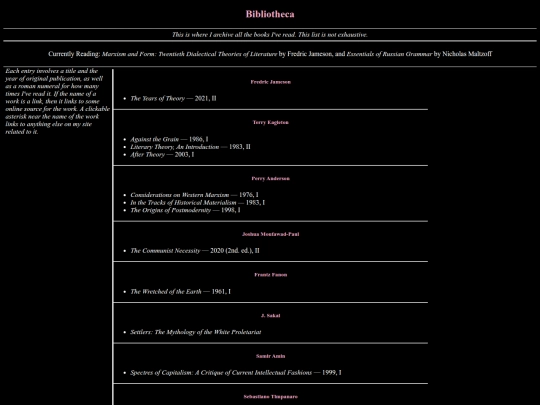Click Spectres of Capitalism entry
Image resolution: width=540 pixels, height=405 pixels.
tap(236, 373)
